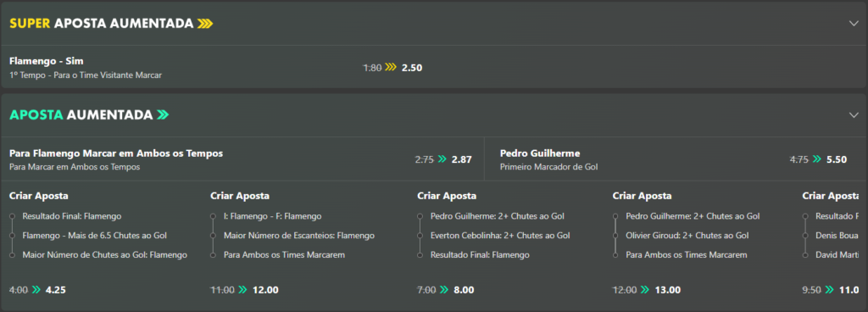This screenshot has width=868, height=312.
Task: Select Para Flamengo Marcar em Ambos 2.87 odds
Action: 462,159
